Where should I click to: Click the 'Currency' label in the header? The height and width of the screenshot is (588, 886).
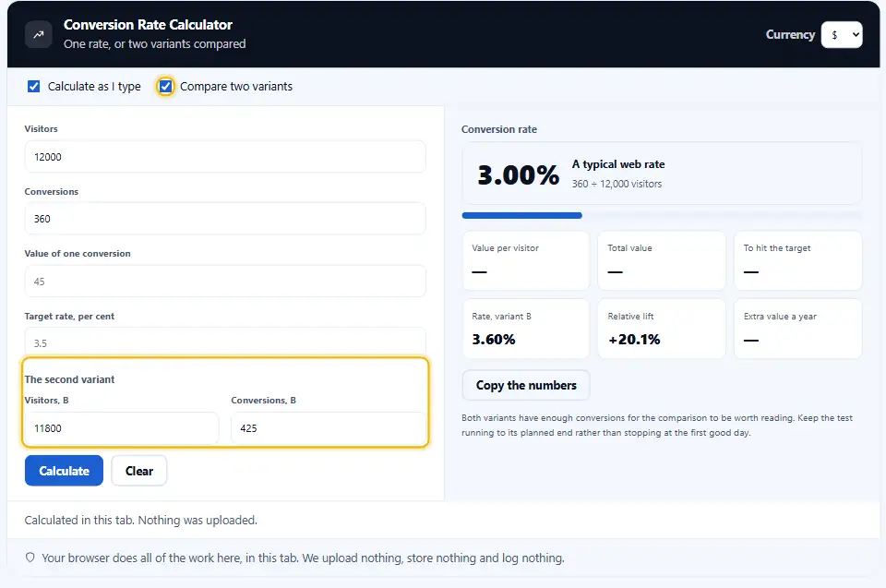790,34
